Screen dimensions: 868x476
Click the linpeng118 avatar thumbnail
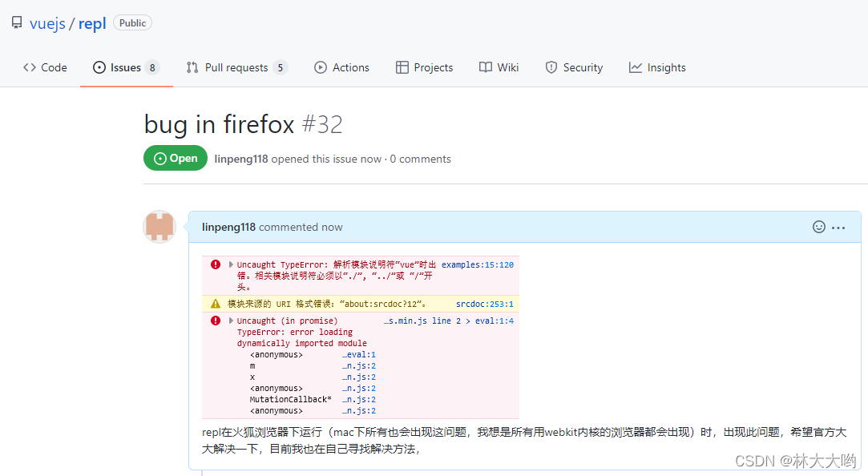coord(159,227)
